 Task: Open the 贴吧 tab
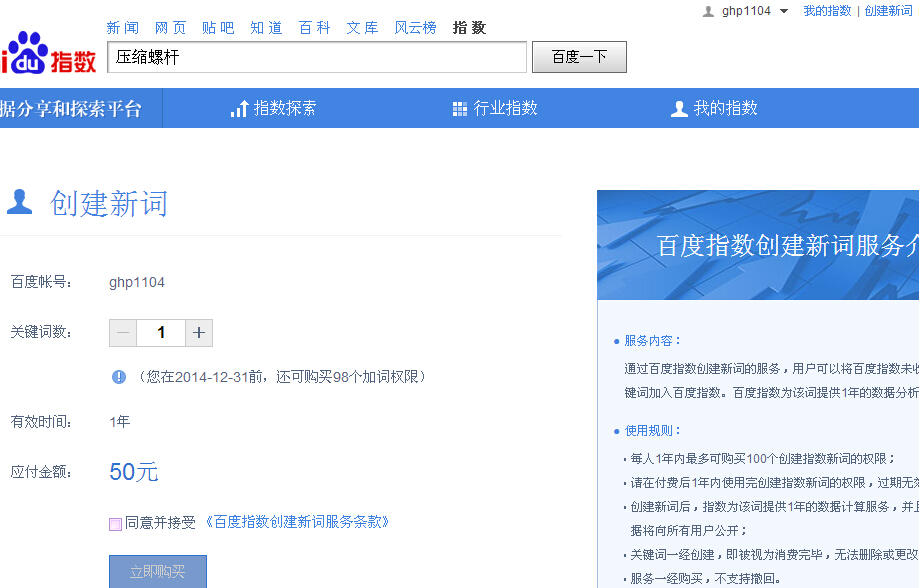click(218, 28)
